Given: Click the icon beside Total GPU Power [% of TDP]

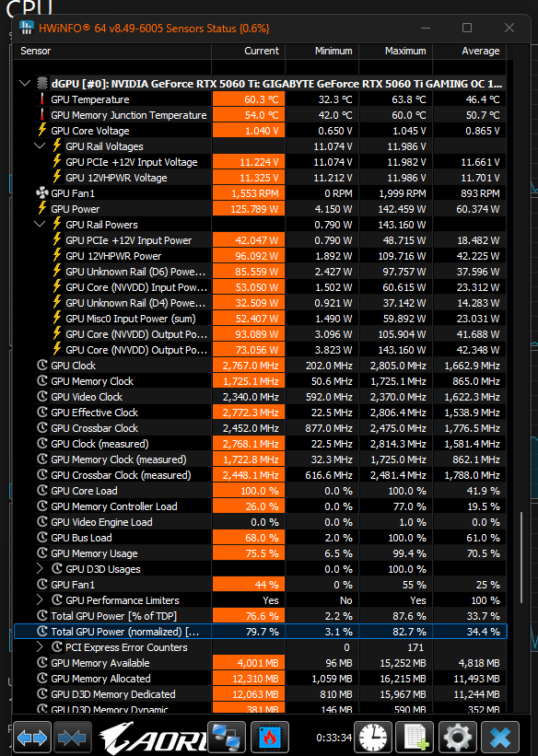Looking at the screenshot, I should tap(42, 616).
